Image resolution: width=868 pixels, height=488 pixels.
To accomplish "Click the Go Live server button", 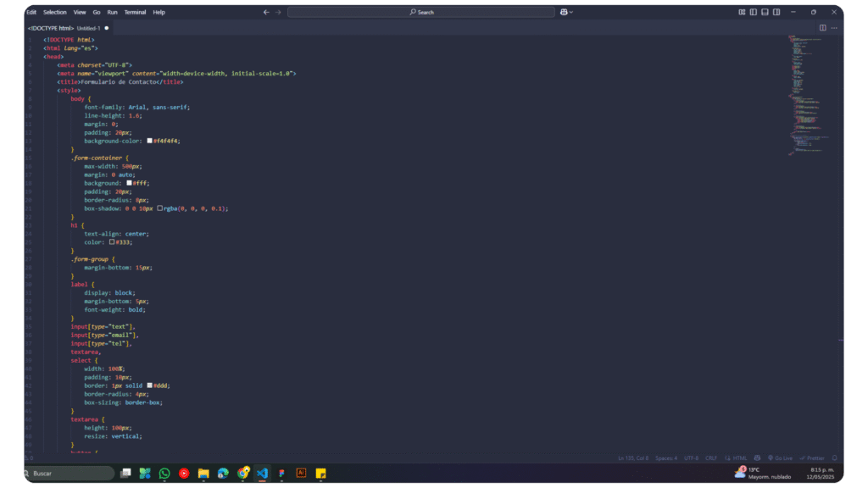I will [780, 458].
